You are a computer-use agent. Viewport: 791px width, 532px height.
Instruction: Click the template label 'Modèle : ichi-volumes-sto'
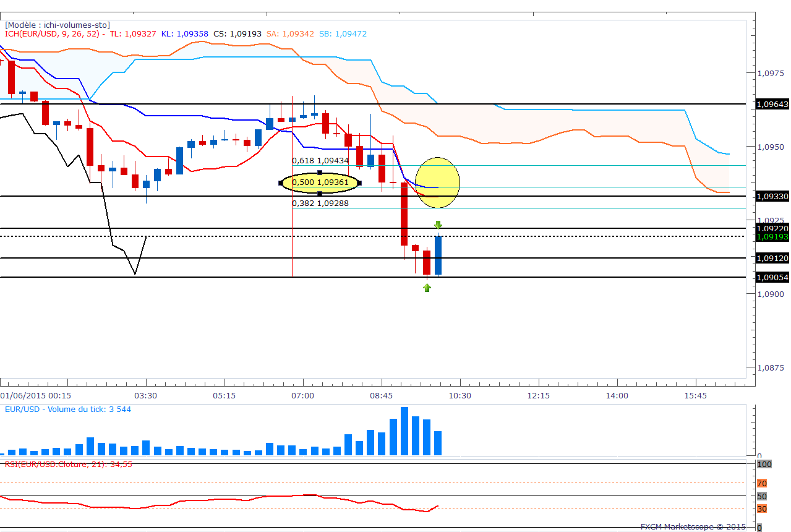[57, 25]
